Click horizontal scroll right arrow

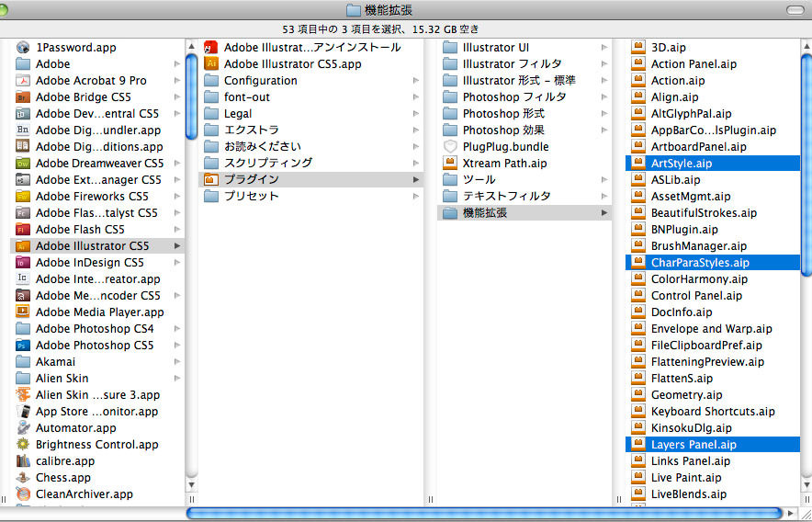(790, 513)
